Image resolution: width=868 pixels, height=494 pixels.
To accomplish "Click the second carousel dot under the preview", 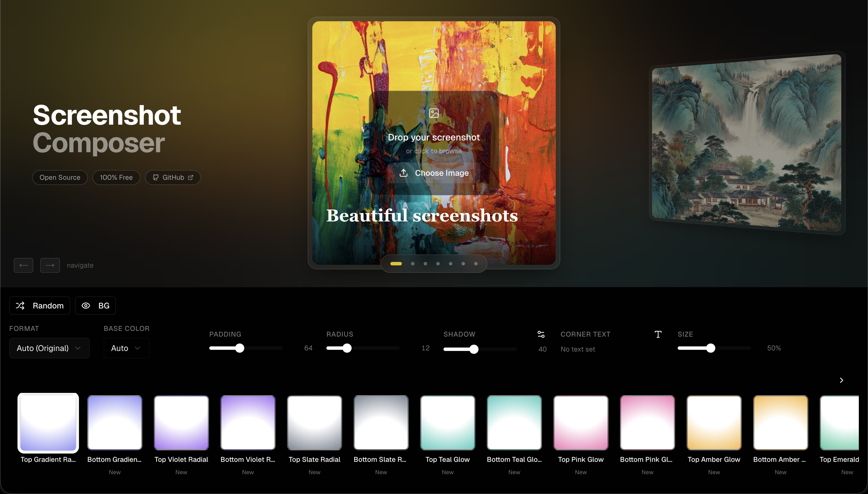I will [x=412, y=264].
